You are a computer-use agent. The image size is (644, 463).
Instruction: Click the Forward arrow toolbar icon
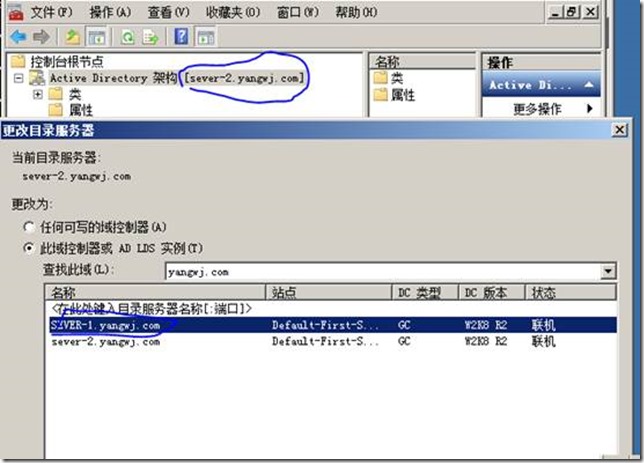point(41,37)
